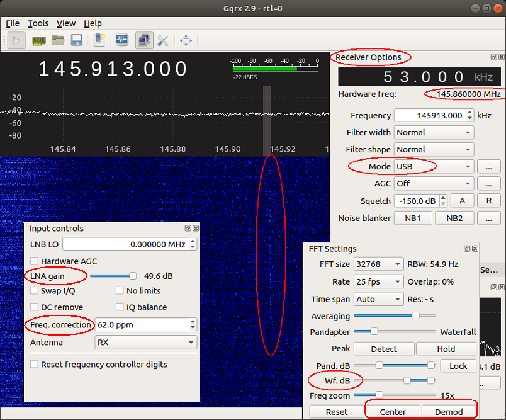Image resolution: width=506 pixels, height=420 pixels.
Task: Click the LNB LO frequency field
Action: (x=126, y=244)
